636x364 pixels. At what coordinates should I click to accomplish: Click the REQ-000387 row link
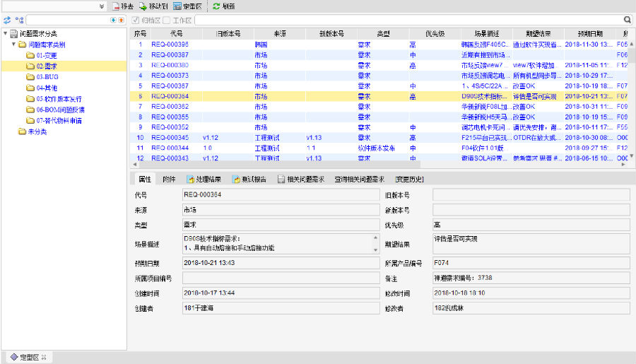[170, 54]
